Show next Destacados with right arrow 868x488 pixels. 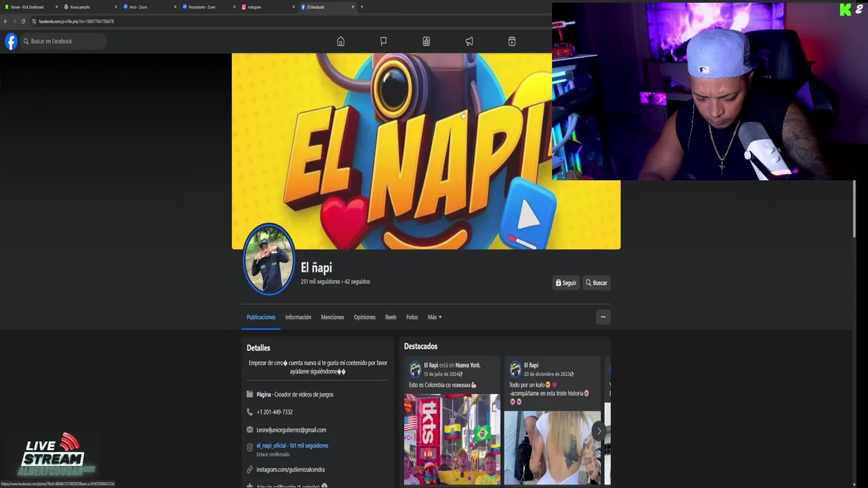[599, 431]
